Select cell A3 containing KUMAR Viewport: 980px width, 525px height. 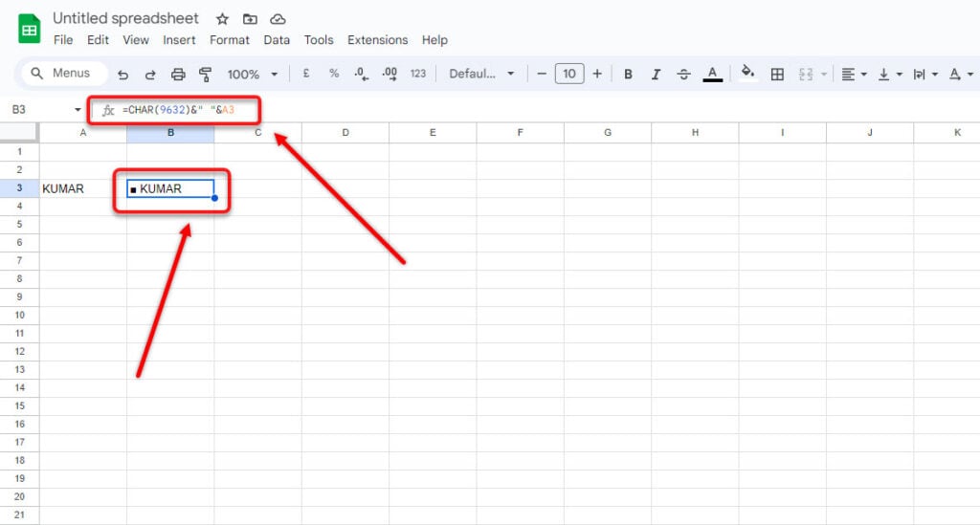click(83, 188)
